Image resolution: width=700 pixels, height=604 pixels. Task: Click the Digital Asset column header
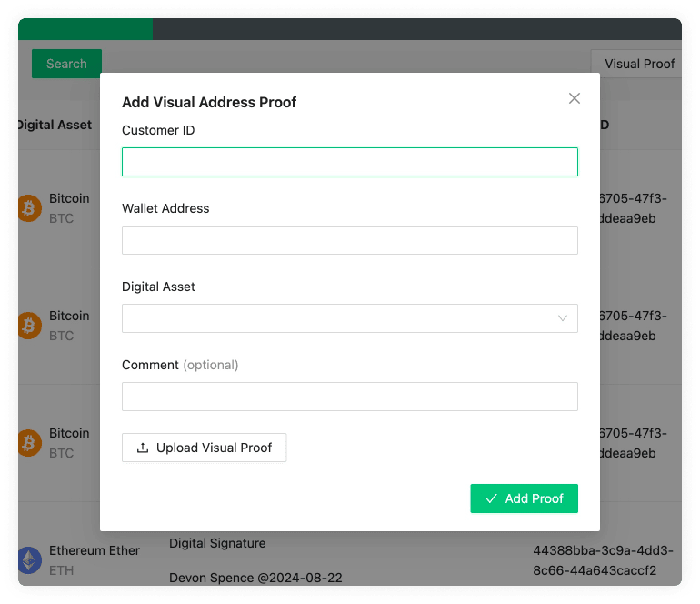coord(55,125)
